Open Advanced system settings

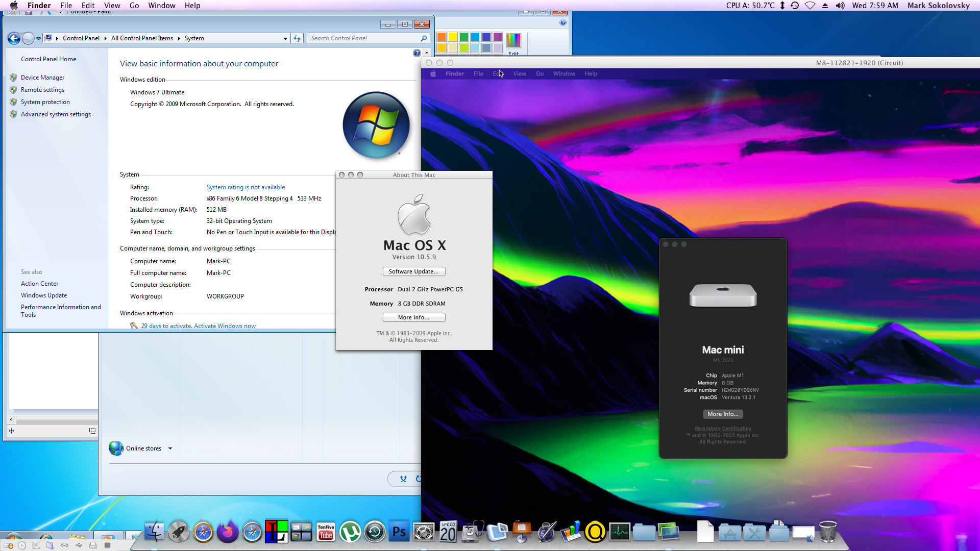[x=56, y=114]
